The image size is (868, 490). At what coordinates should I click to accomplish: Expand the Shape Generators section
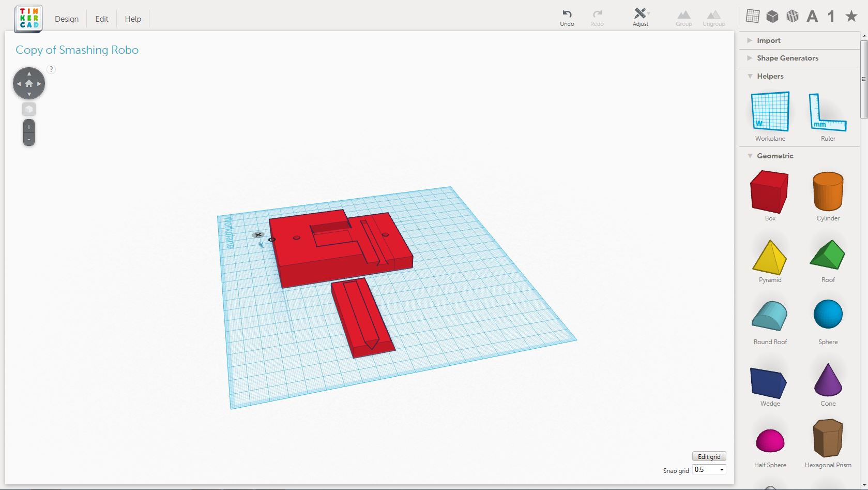(x=787, y=58)
